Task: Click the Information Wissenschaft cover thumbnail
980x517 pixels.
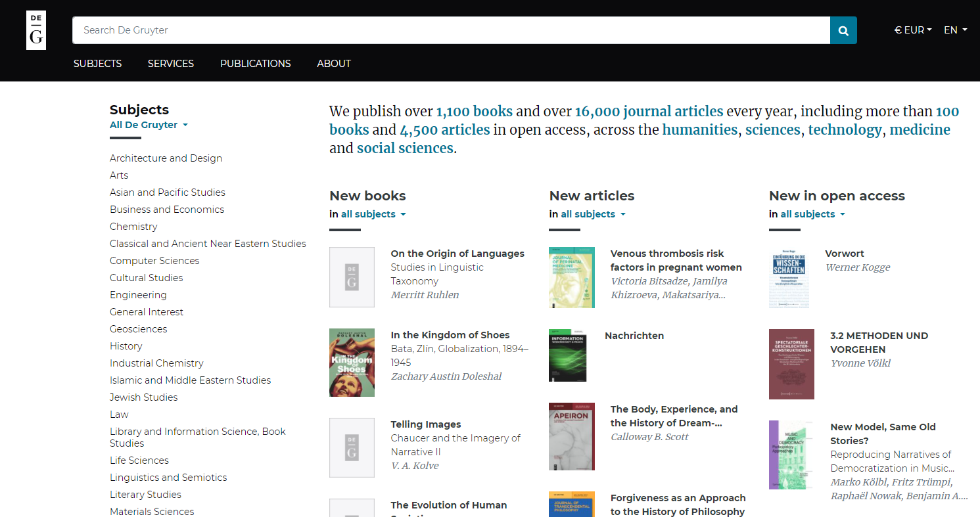Action: [x=567, y=355]
